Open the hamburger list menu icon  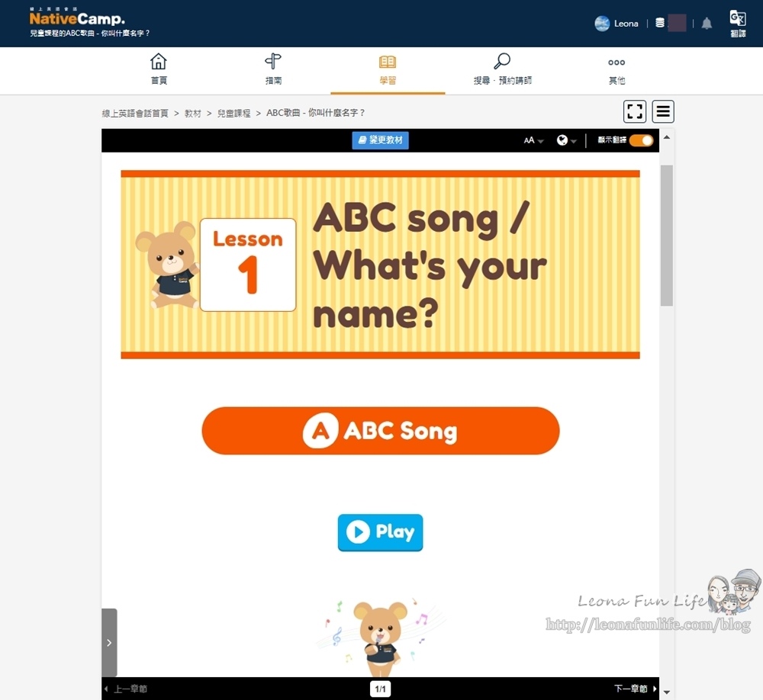click(x=663, y=111)
